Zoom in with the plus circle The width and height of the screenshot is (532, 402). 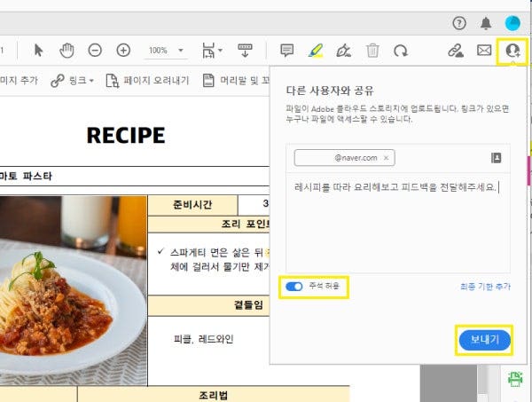123,51
